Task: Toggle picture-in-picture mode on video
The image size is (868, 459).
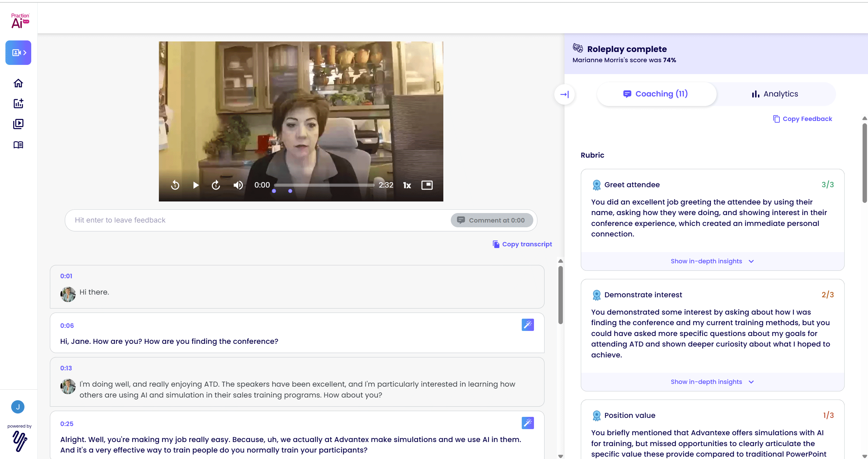Action: tap(427, 185)
